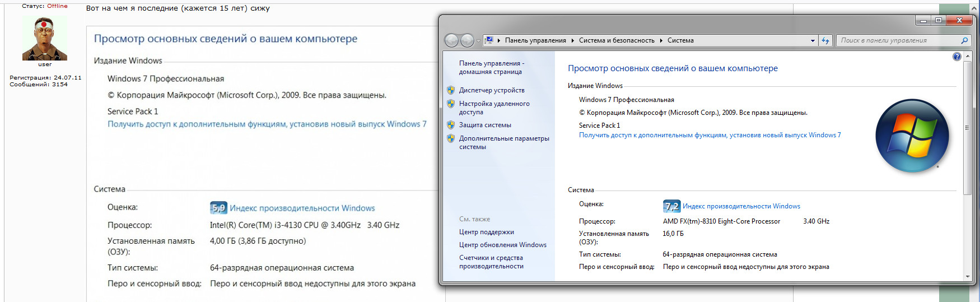Click the Control Panel icon in address bar
The width and height of the screenshot is (980, 302).
(x=489, y=40)
